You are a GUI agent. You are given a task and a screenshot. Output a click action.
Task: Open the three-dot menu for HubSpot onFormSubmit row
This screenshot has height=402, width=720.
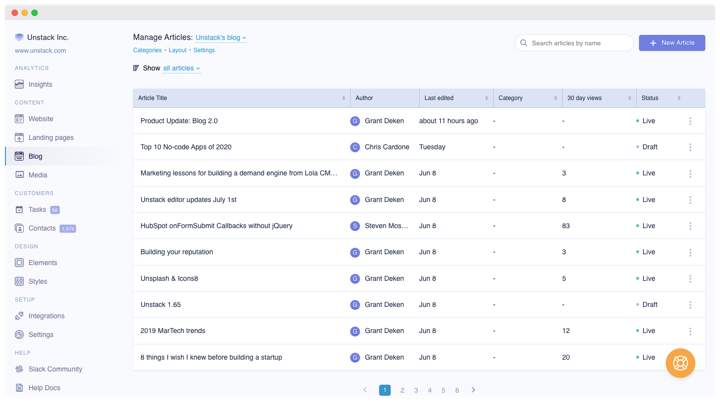point(690,226)
